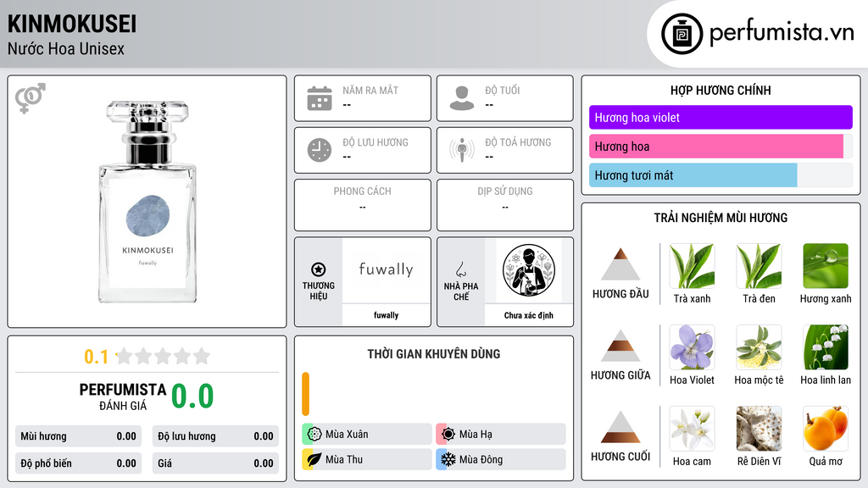Select the Quả mơ note image
This screenshot has height=488, width=868.
point(826,429)
